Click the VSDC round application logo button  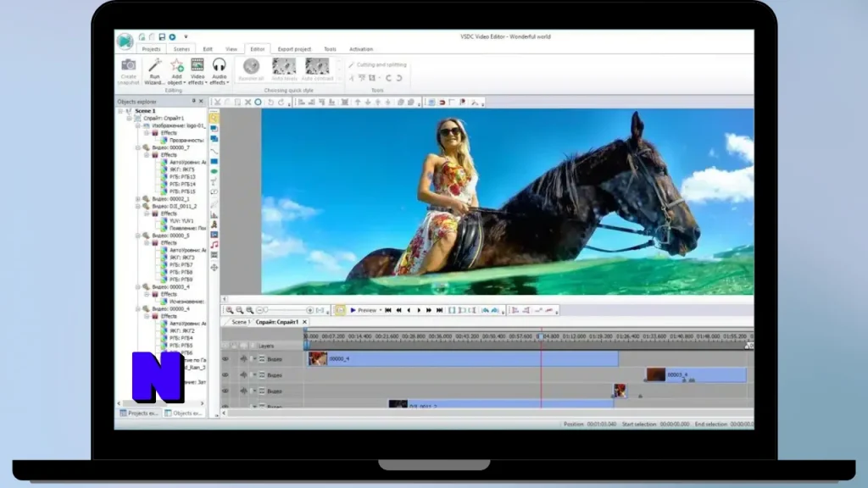(x=125, y=41)
